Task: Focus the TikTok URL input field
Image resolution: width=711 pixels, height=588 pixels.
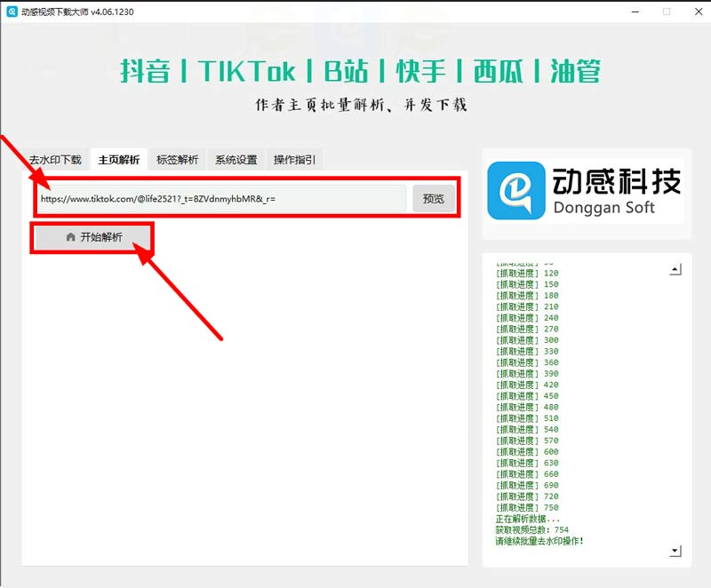Action: click(x=221, y=198)
